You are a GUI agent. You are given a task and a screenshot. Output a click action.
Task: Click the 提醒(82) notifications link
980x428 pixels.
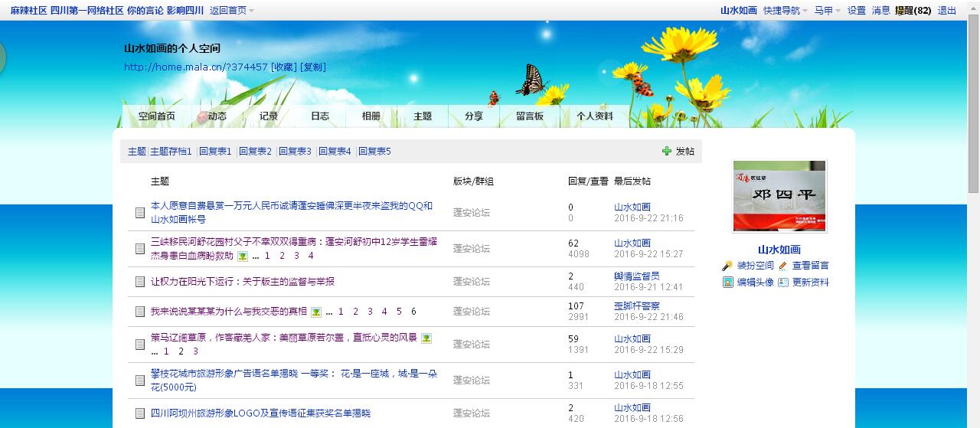[913, 11]
